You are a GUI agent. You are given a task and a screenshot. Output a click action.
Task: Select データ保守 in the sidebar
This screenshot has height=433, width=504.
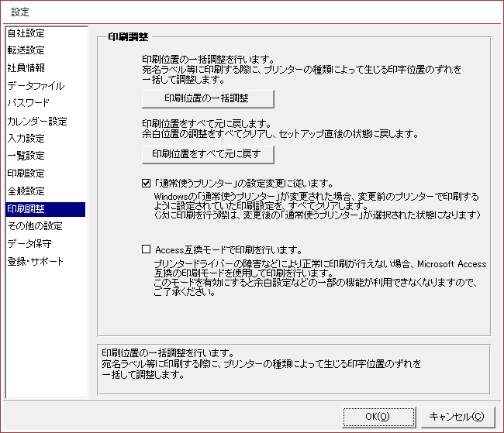tap(30, 244)
